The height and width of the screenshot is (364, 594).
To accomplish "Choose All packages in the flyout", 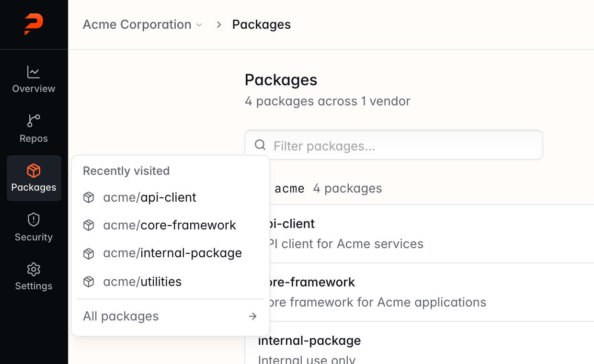I will 171,316.
